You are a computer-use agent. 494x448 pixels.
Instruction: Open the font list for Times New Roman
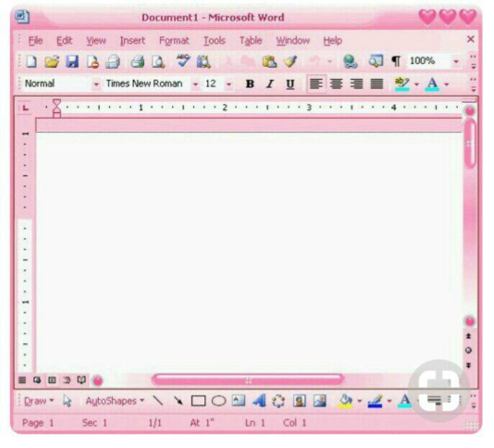point(196,84)
